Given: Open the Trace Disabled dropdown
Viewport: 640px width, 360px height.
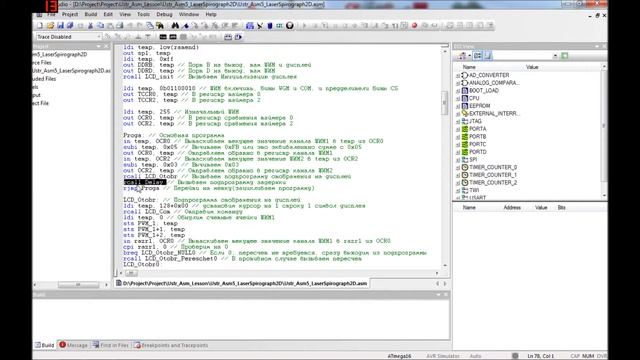Looking at the screenshot, I should click(x=99, y=37).
